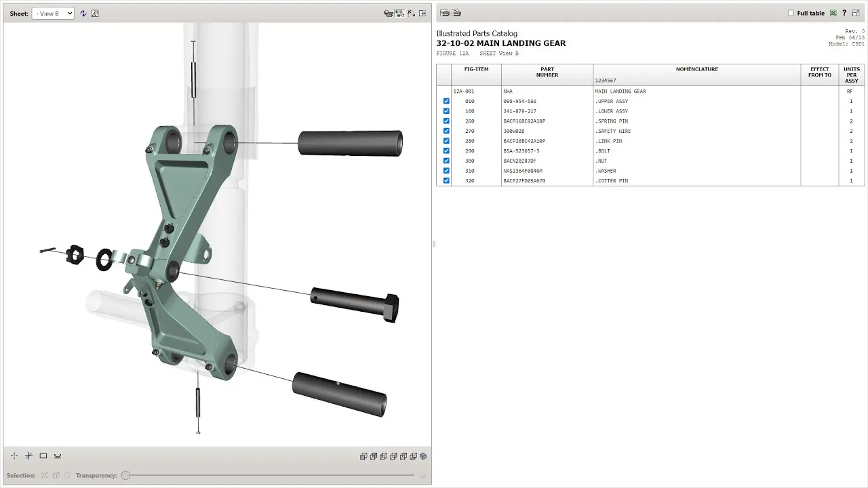
Task: Click the NHA part number cell
Action: [508, 91]
